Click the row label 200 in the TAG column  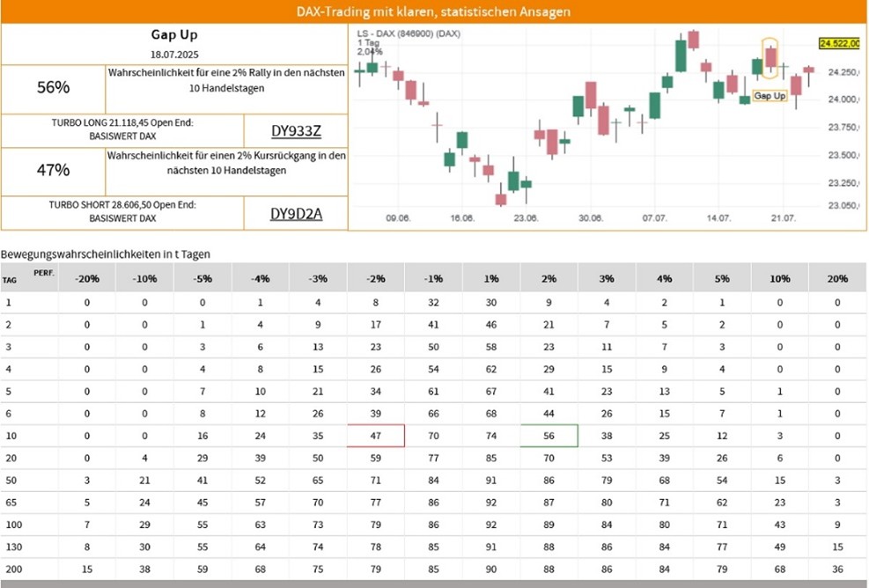[x=14, y=570]
